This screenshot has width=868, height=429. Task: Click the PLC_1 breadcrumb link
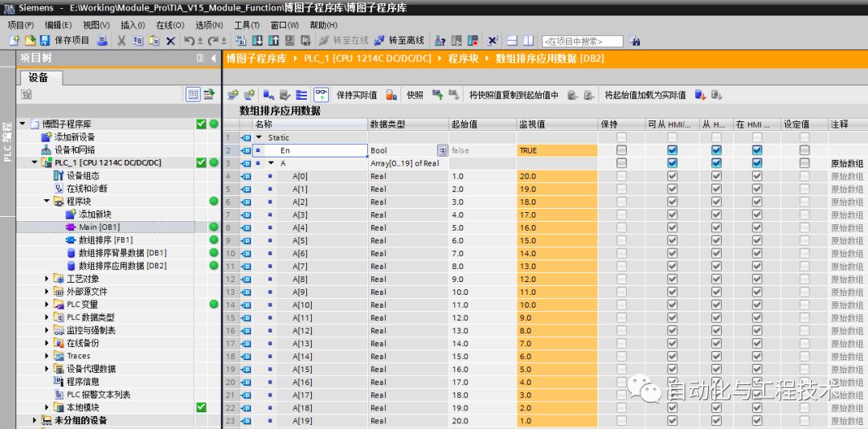[367, 59]
